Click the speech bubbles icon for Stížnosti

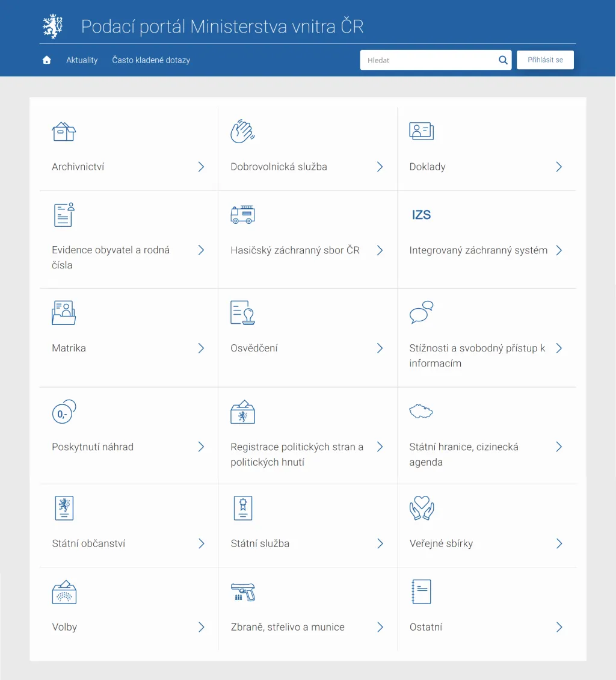click(421, 312)
